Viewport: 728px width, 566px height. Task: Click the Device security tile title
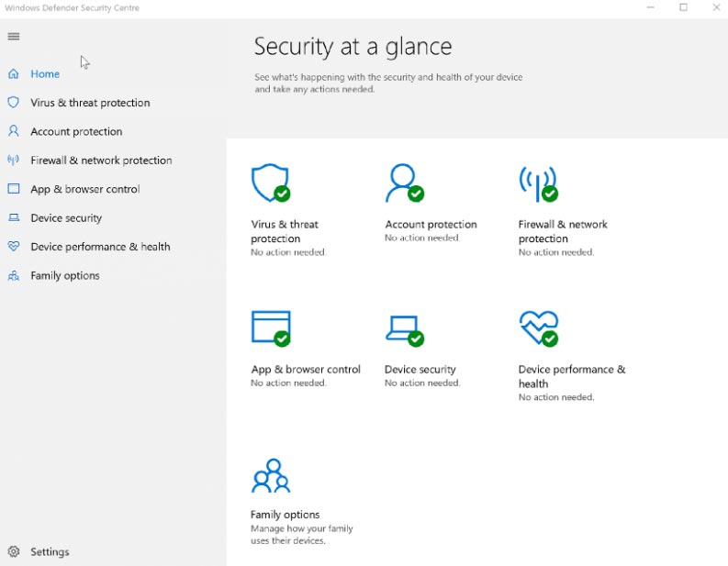[x=420, y=370]
